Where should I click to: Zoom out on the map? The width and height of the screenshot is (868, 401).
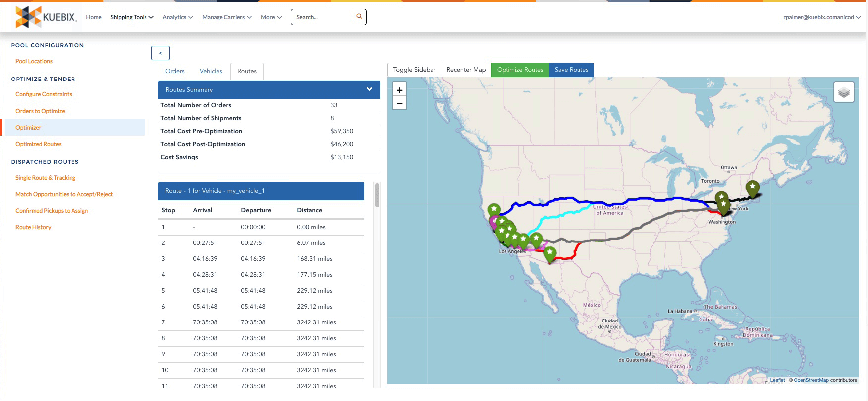pos(399,103)
